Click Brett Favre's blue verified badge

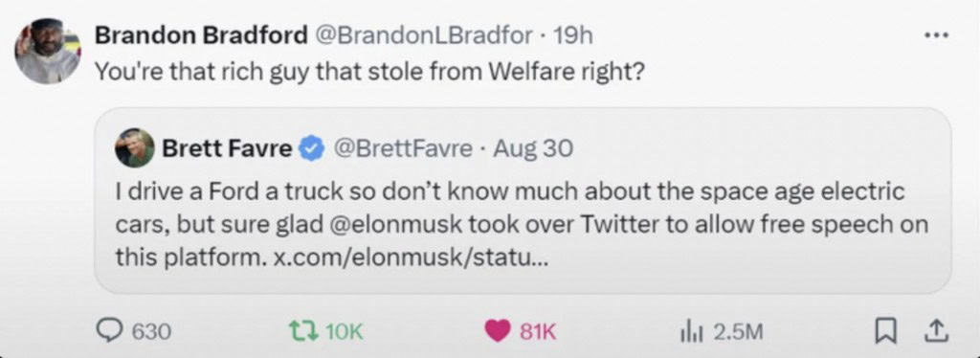311,148
